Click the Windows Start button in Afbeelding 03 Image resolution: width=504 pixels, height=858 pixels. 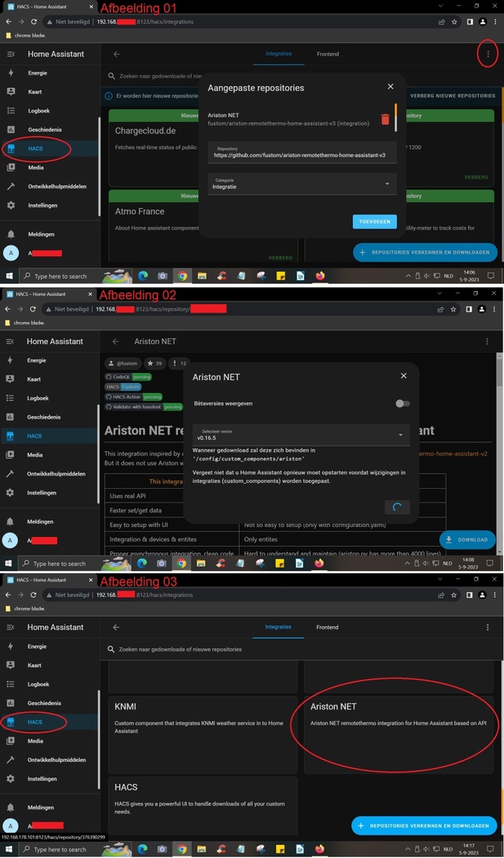tap(9, 849)
